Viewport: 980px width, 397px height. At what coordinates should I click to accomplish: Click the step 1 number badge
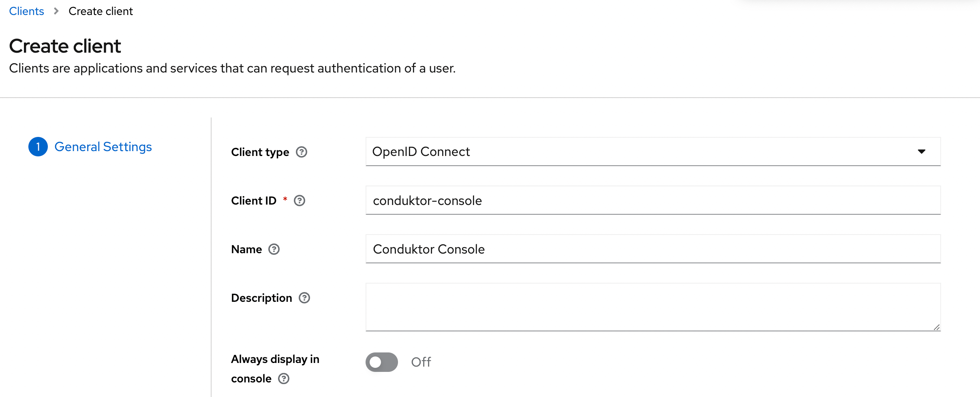pos(38,147)
